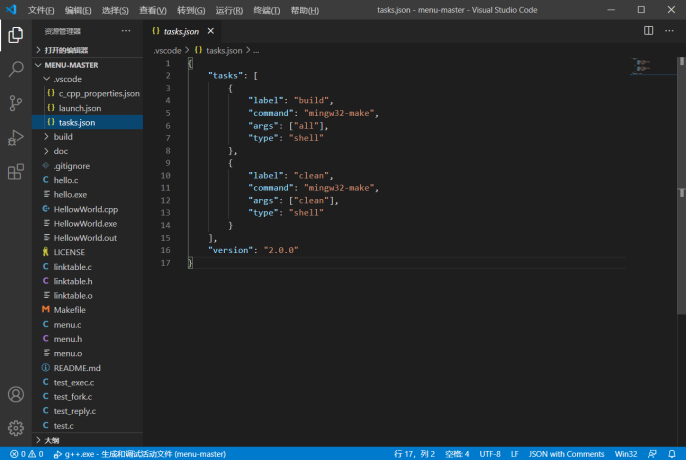The height and width of the screenshot is (460, 686).
Task: Collapse the .vscode folder
Action: pos(88,79)
